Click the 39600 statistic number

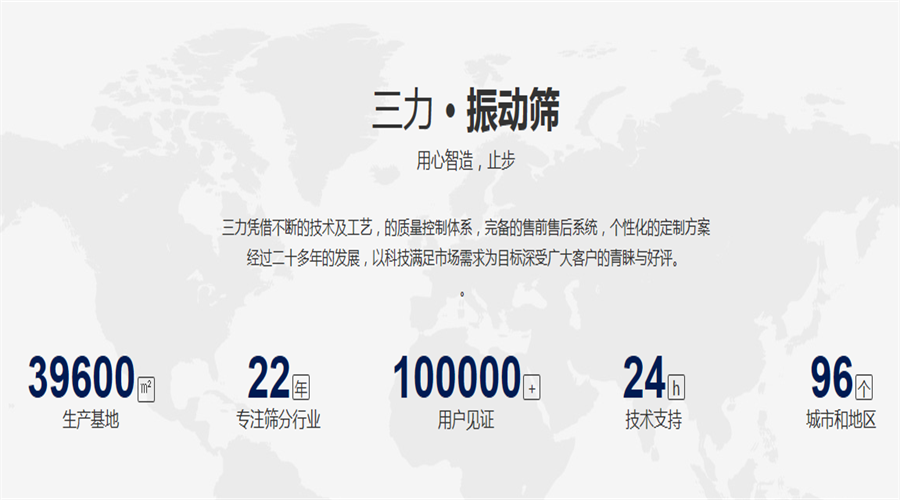[x=81, y=378]
